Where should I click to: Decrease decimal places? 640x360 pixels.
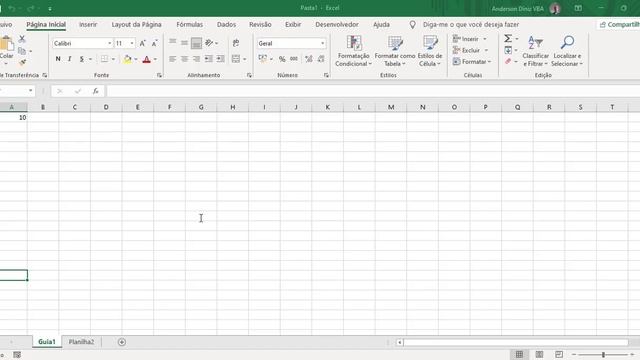pyautogui.click(x=321, y=59)
